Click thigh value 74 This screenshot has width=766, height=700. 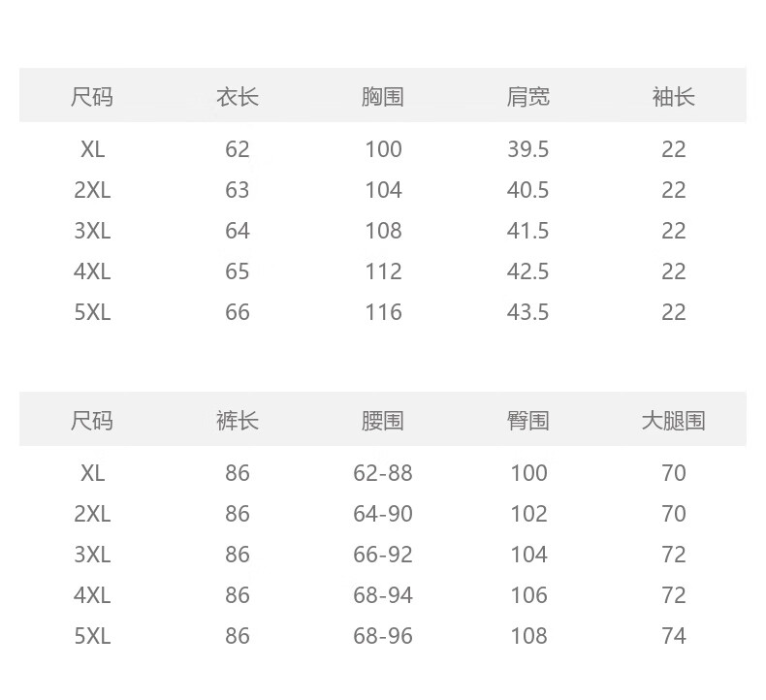tap(674, 636)
